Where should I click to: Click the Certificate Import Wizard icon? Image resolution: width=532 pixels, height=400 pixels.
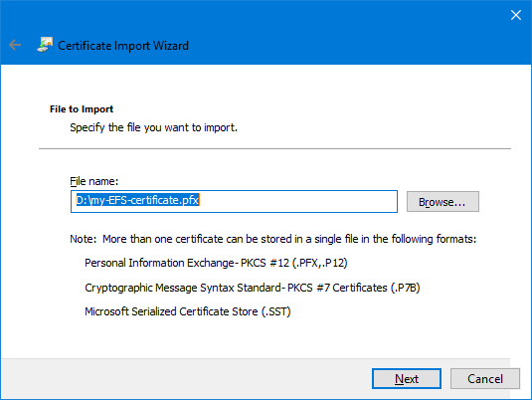45,45
